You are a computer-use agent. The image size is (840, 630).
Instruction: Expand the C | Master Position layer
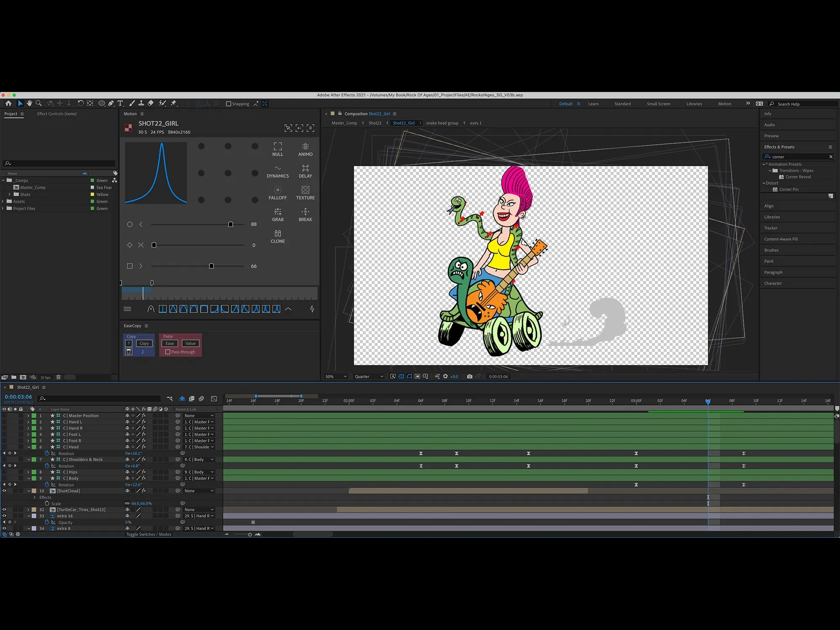29,415
